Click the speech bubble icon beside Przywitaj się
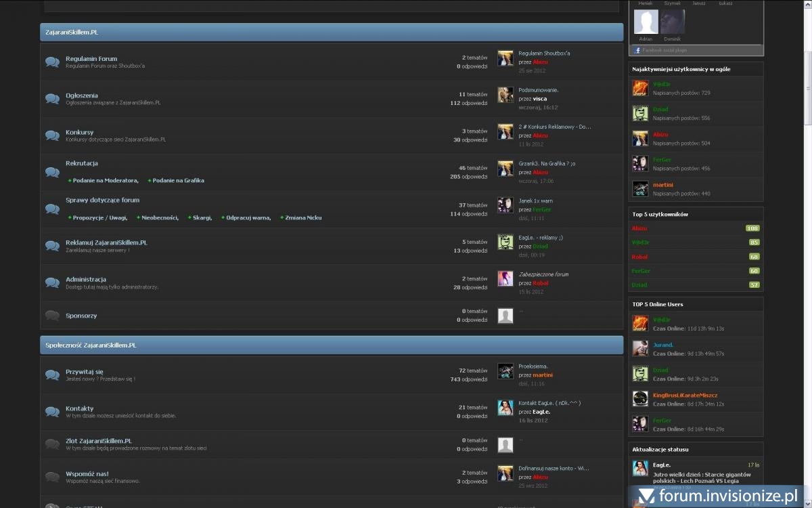This screenshot has height=508, width=812. pyautogui.click(x=52, y=375)
